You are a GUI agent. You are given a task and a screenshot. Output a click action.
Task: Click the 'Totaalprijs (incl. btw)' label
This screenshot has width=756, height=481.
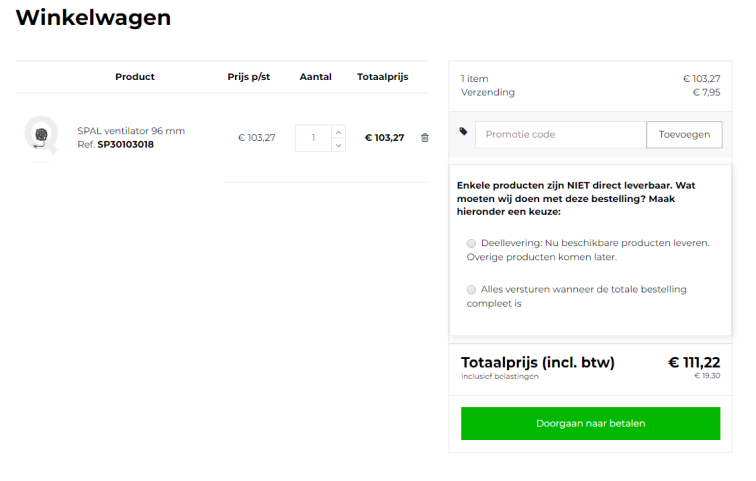point(537,362)
